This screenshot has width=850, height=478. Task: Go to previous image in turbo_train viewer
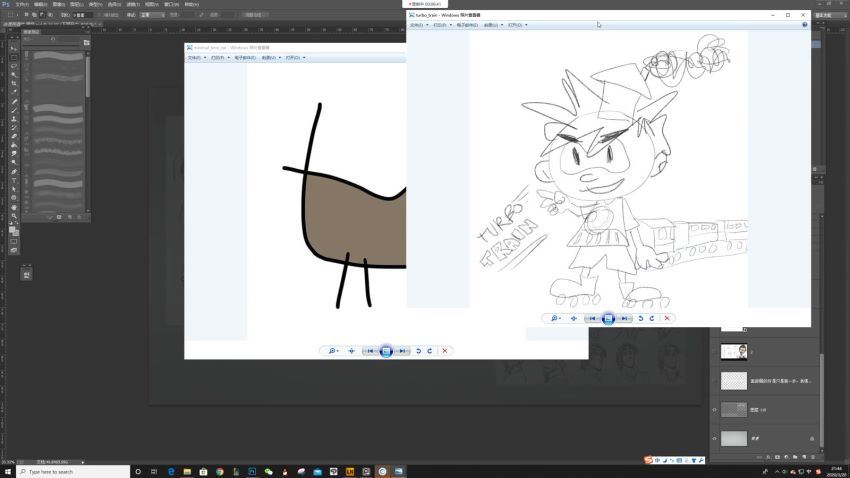coord(593,319)
